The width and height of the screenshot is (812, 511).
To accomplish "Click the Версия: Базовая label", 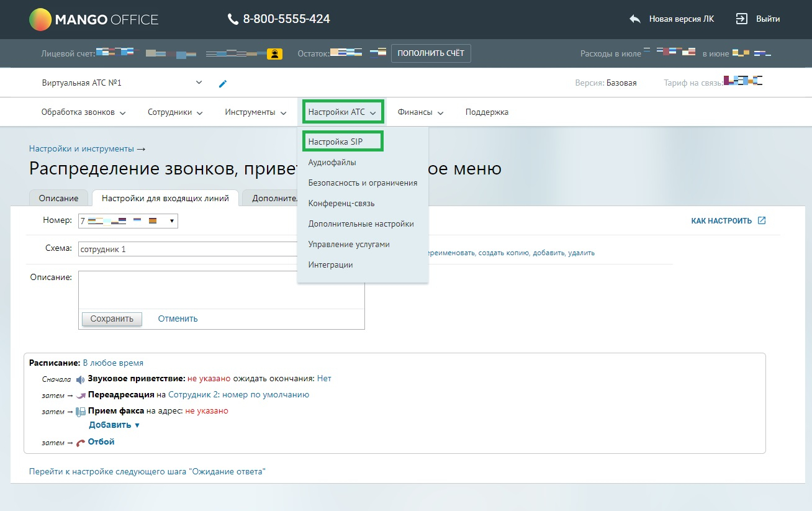I will click(x=606, y=83).
